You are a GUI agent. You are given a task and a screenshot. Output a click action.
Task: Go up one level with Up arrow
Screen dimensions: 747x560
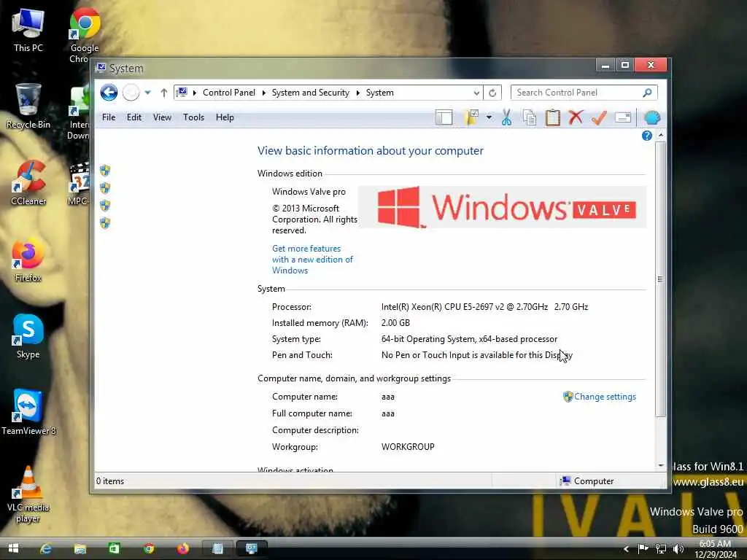point(164,93)
